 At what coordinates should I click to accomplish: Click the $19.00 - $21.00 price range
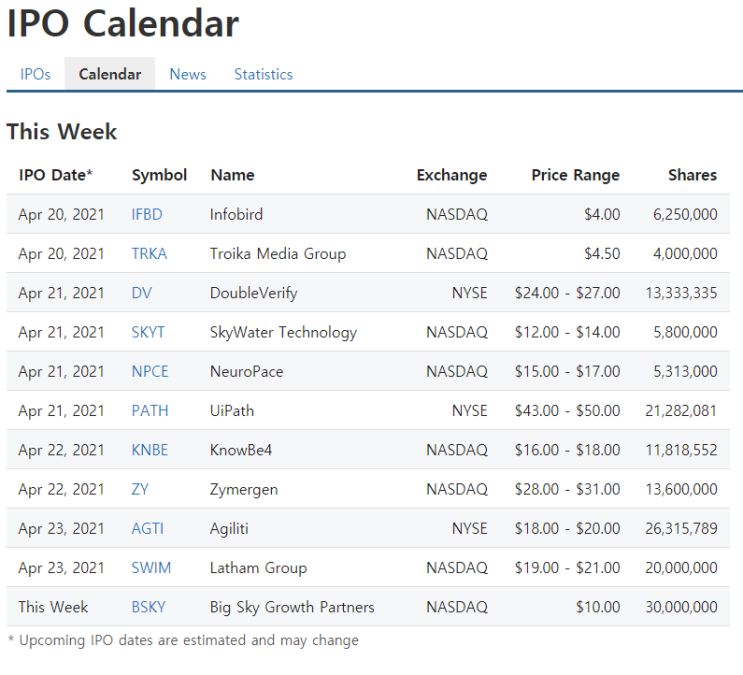[568, 568]
